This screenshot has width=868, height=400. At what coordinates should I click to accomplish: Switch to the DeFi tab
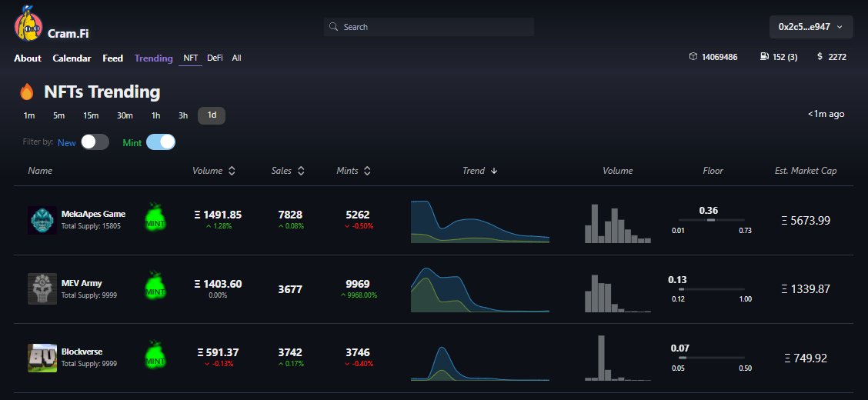tap(215, 58)
